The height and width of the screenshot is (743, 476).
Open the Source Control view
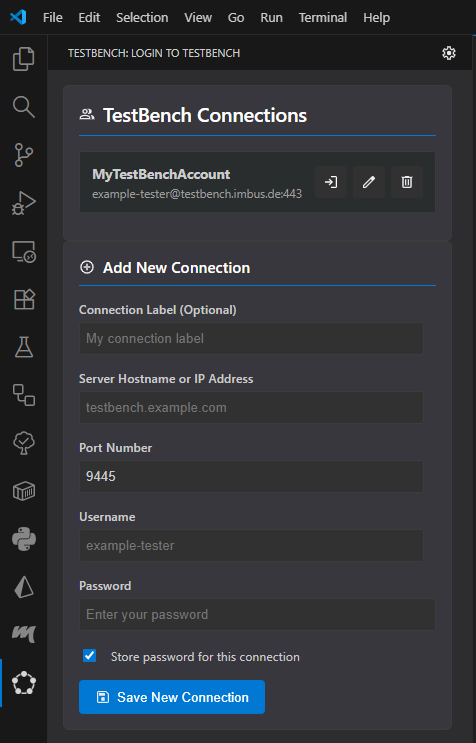24,155
